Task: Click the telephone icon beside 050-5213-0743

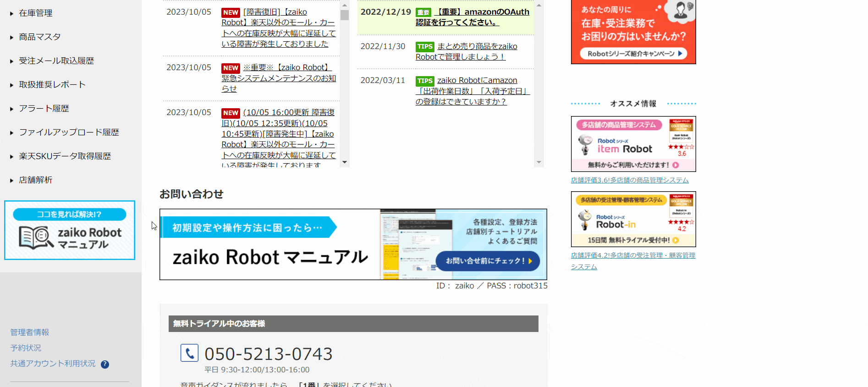Action: point(189,353)
